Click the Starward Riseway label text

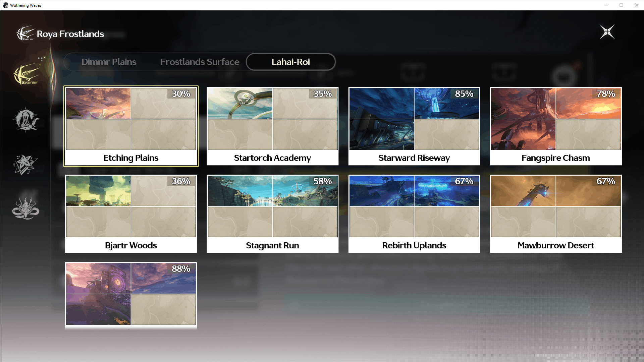point(414,158)
